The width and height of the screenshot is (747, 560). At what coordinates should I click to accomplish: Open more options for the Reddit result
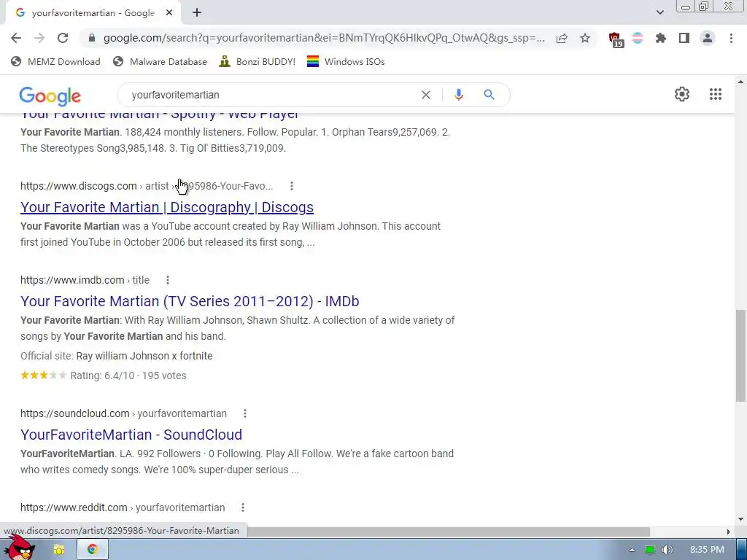(242, 507)
